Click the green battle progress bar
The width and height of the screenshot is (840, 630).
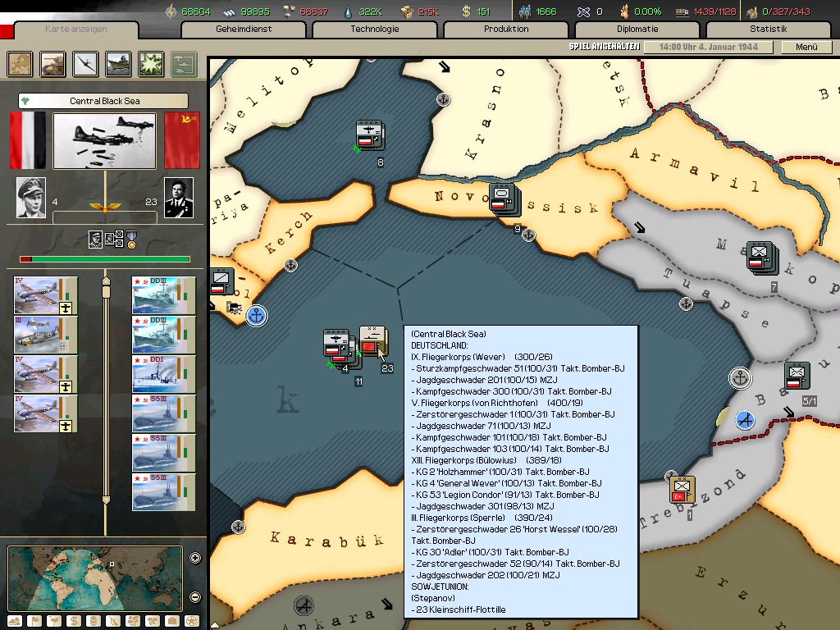tap(105, 259)
